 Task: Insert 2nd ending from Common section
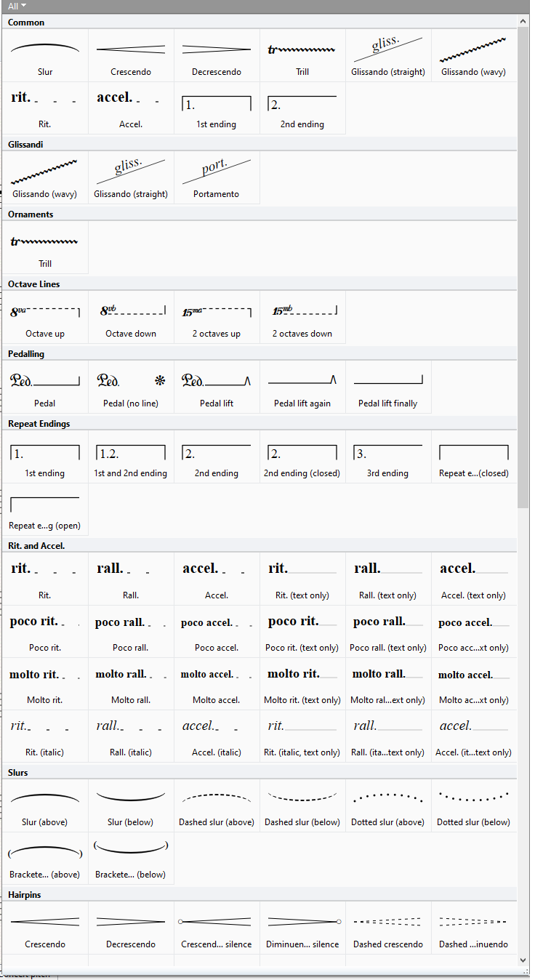pos(302,108)
